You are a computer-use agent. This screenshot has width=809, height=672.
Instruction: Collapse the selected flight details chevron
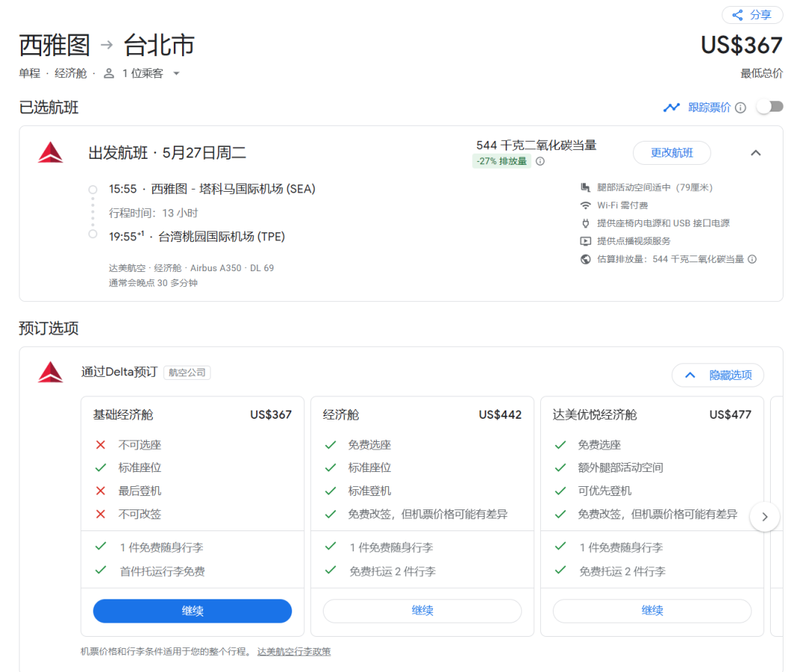click(755, 153)
